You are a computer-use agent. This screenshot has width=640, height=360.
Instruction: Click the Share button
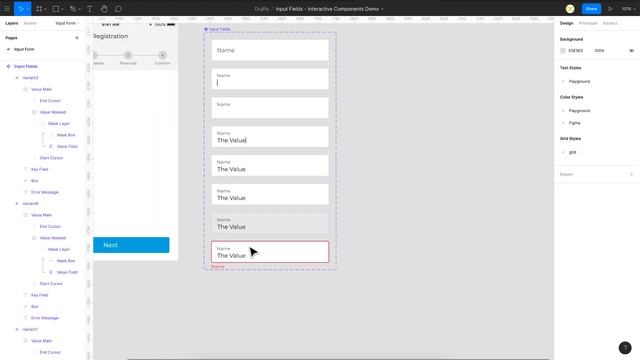pyautogui.click(x=591, y=9)
